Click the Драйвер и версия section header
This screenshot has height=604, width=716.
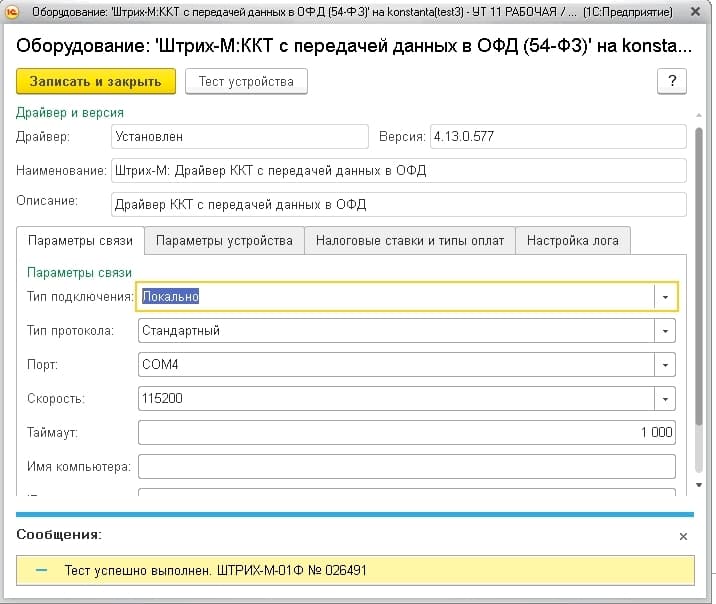click(70, 113)
